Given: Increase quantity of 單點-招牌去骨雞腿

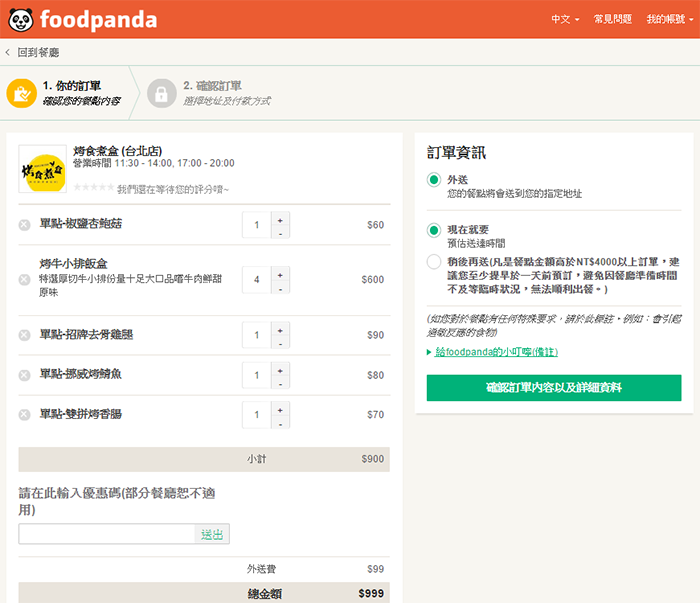Looking at the screenshot, I should [x=280, y=330].
